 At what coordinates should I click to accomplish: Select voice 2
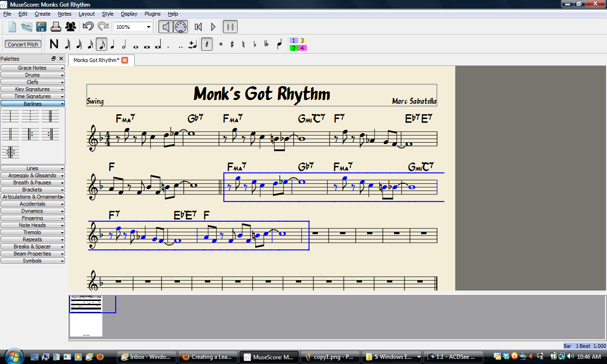pyautogui.click(x=294, y=48)
